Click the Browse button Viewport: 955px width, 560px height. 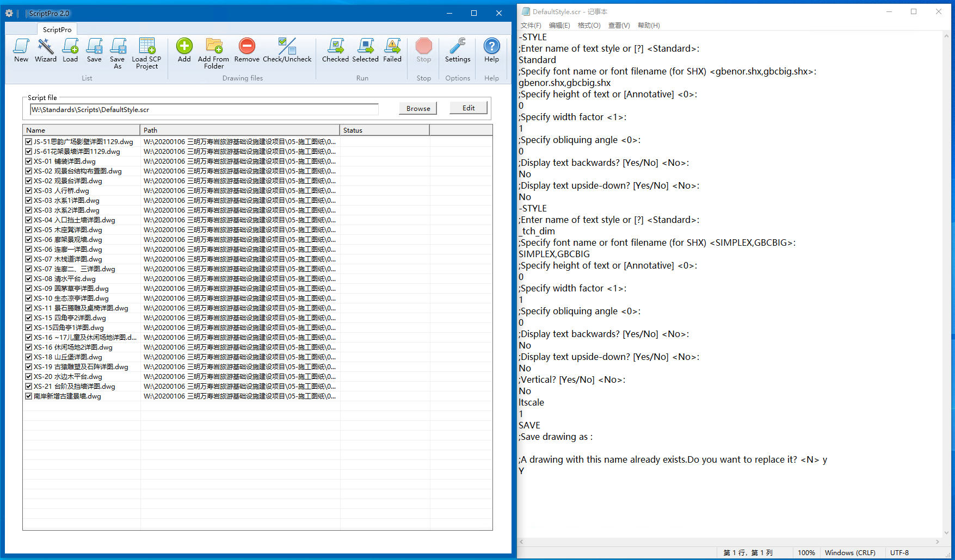coord(418,109)
